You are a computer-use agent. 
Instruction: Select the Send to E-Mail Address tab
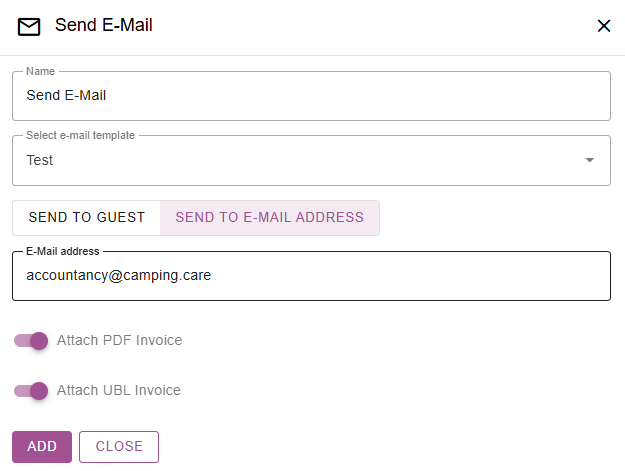point(270,218)
